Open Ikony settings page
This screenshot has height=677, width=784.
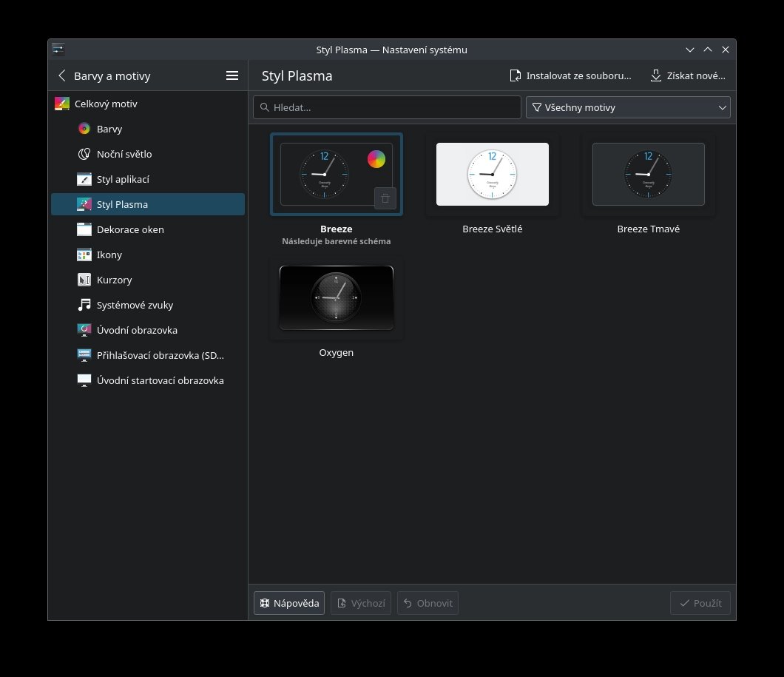coord(148,255)
